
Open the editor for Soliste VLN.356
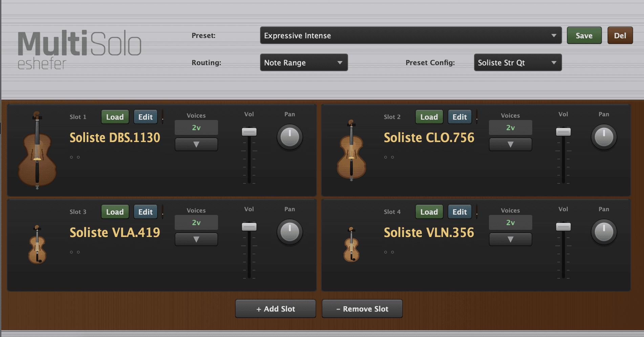point(459,212)
